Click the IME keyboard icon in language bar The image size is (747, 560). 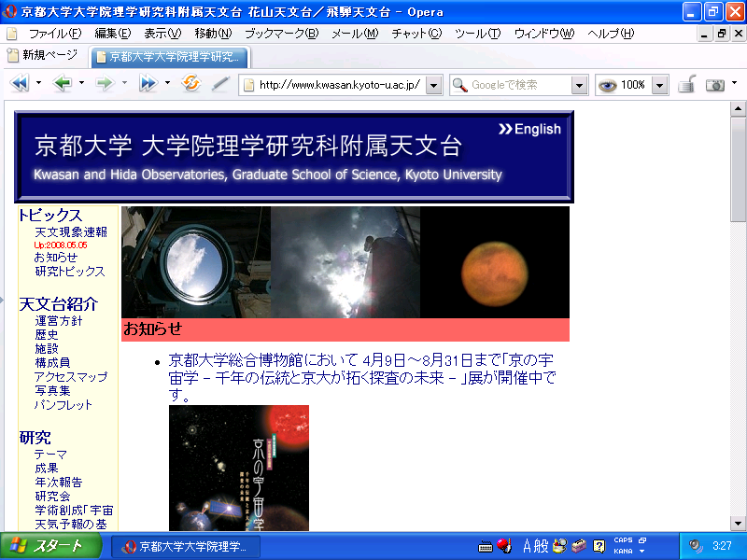coord(485,546)
